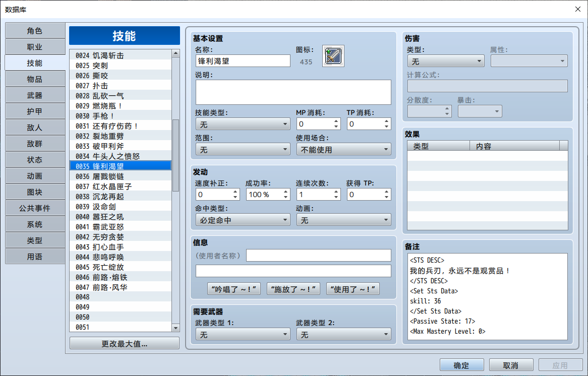Open the 图块 tab
The image size is (588, 376).
pos(35,192)
